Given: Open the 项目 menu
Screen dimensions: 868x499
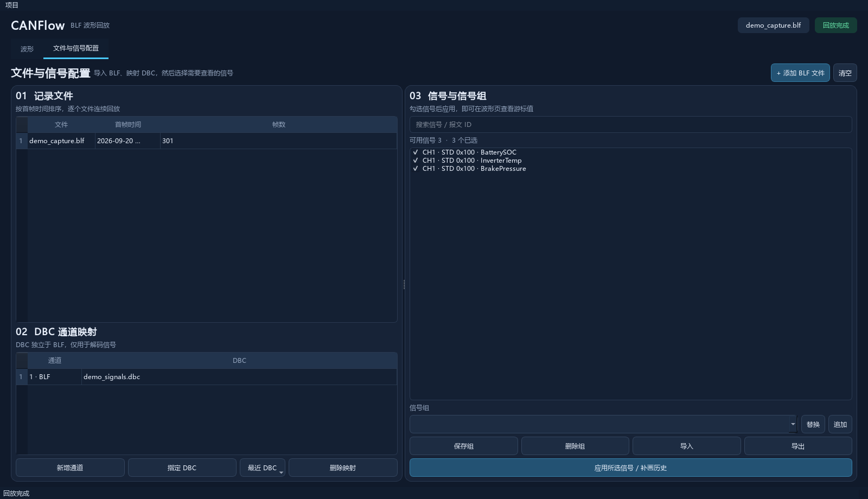Looking at the screenshot, I should click(11, 5).
